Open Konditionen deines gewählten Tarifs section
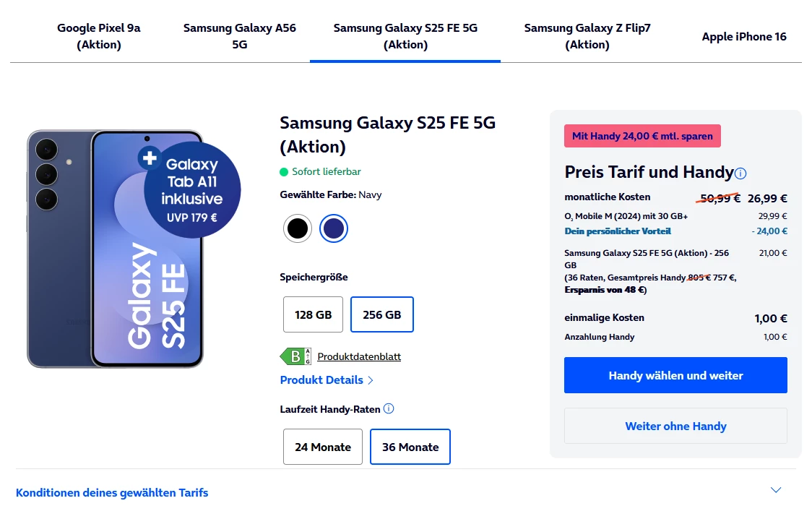The width and height of the screenshot is (812, 506). (x=112, y=492)
